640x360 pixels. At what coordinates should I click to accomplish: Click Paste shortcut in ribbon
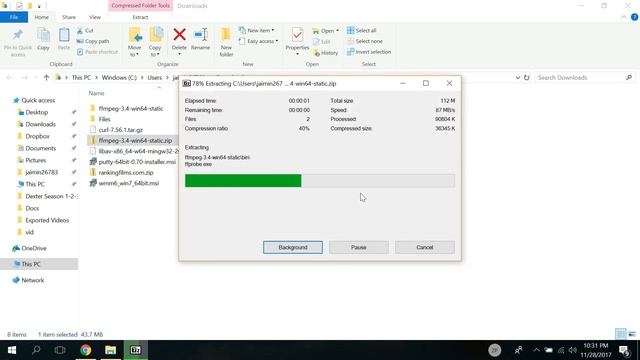[x=97, y=52]
